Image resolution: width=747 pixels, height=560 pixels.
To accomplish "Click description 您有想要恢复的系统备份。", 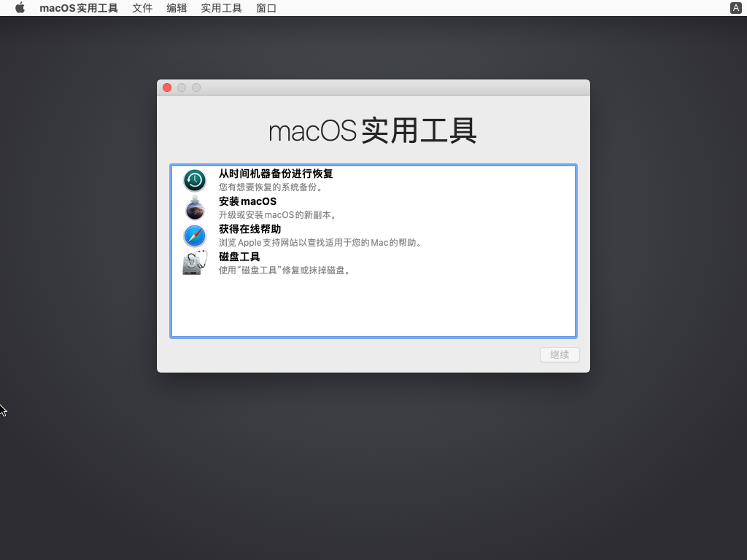I will click(x=271, y=187).
